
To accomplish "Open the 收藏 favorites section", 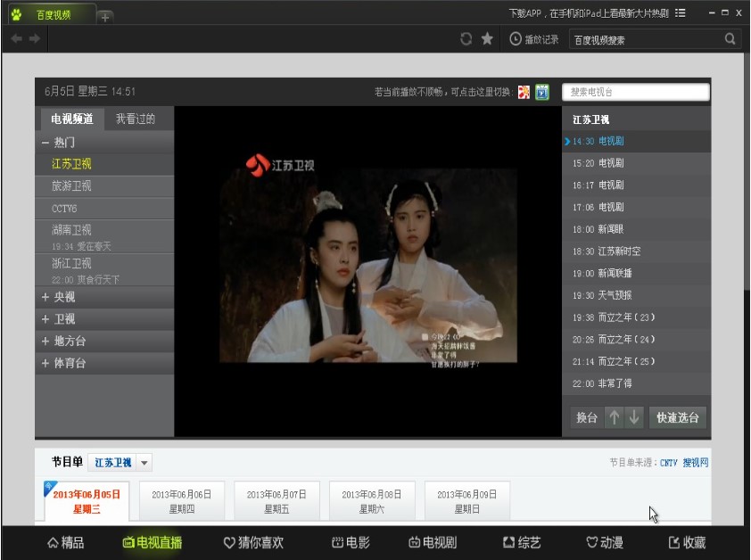I will click(688, 543).
